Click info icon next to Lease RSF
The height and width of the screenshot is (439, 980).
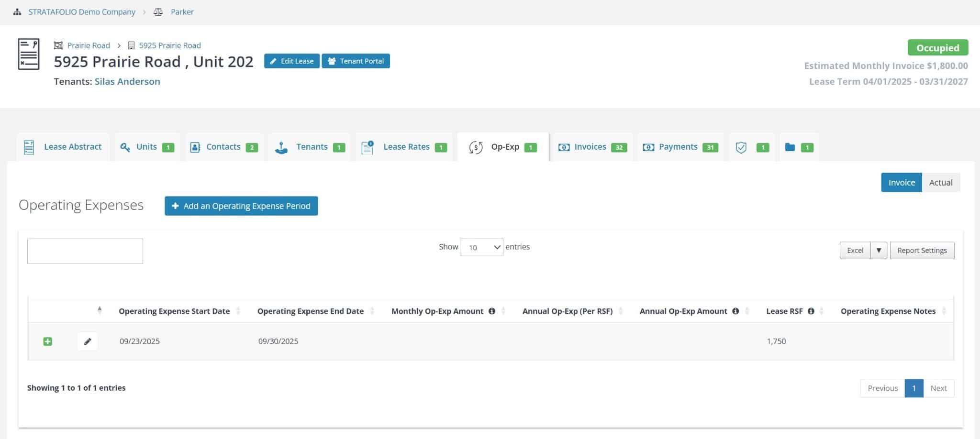point(811,311)
